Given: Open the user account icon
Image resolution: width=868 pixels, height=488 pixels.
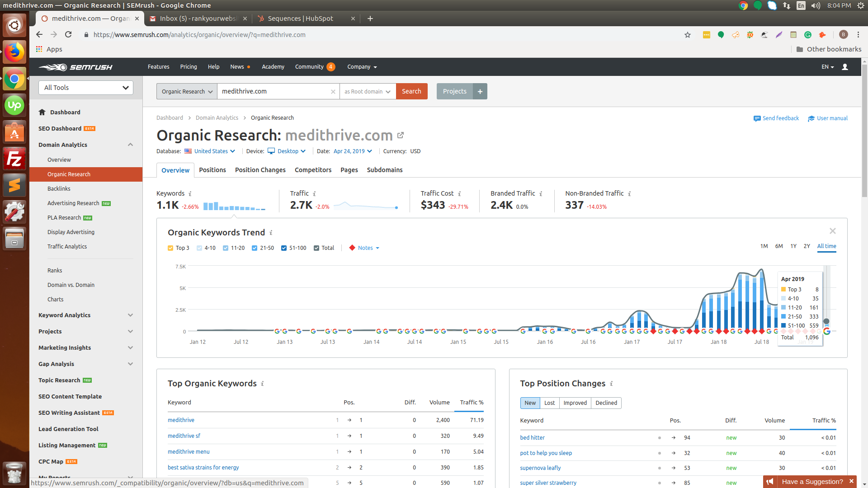Looking at the screenshot, I should pyautogui.click(x=844, y=67).
